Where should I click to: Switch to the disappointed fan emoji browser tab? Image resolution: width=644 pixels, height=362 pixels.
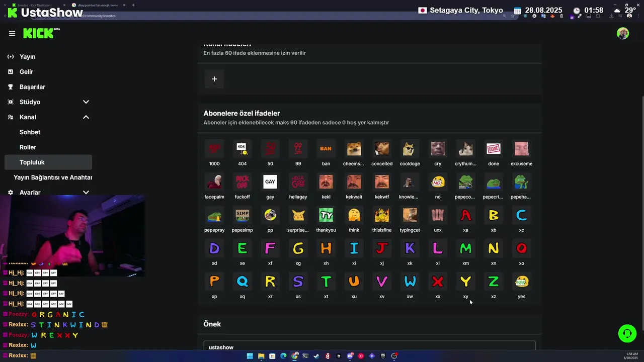(98, 5)
